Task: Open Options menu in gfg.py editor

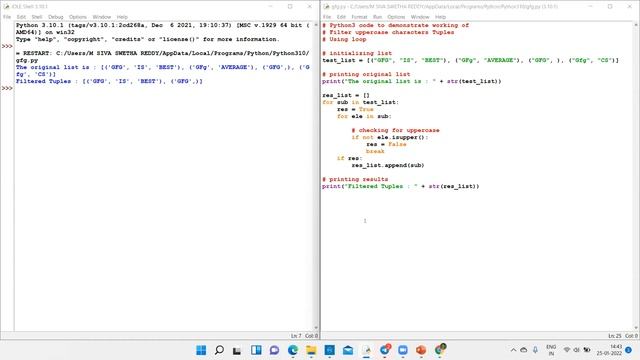Action: click(396, 17)
